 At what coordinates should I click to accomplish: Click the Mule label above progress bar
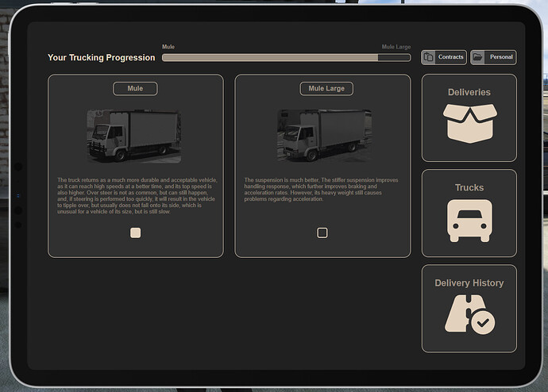point(168,47)
